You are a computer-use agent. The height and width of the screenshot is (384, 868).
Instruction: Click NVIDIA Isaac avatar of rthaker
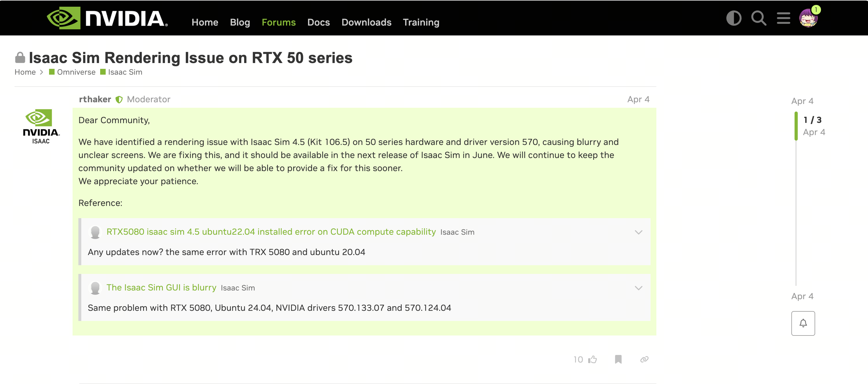[41, 126]
